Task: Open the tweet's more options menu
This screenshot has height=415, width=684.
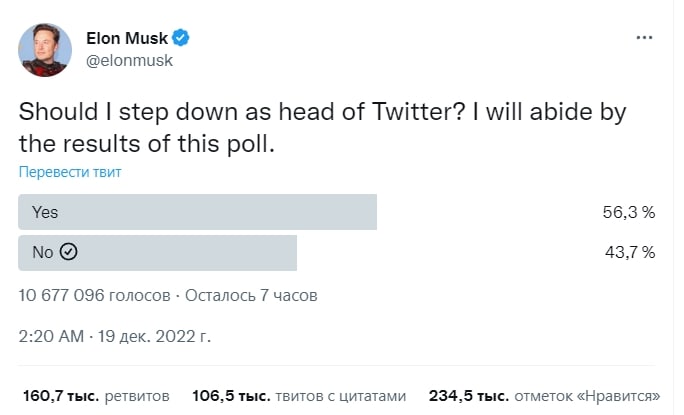Action: (645, 37)
